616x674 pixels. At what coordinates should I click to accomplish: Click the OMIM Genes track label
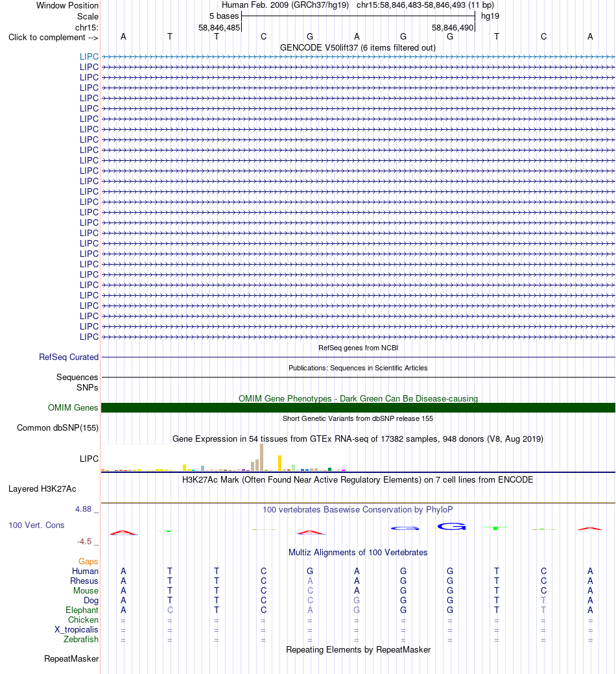(73, 407)
